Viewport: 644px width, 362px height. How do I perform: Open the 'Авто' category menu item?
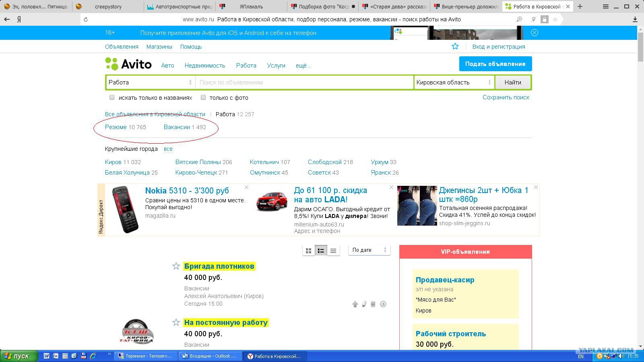pos(167,66)
